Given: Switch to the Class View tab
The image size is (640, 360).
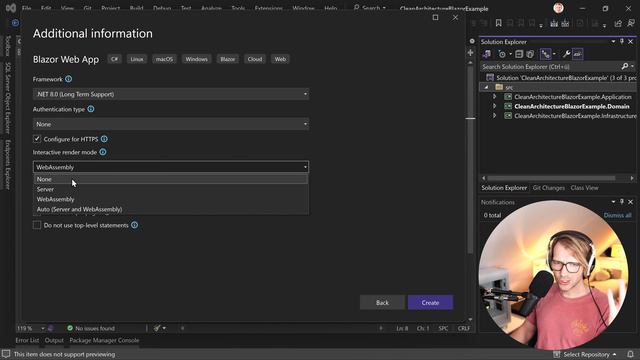Looking at the screenshot, I should click(x=584, y=188).
